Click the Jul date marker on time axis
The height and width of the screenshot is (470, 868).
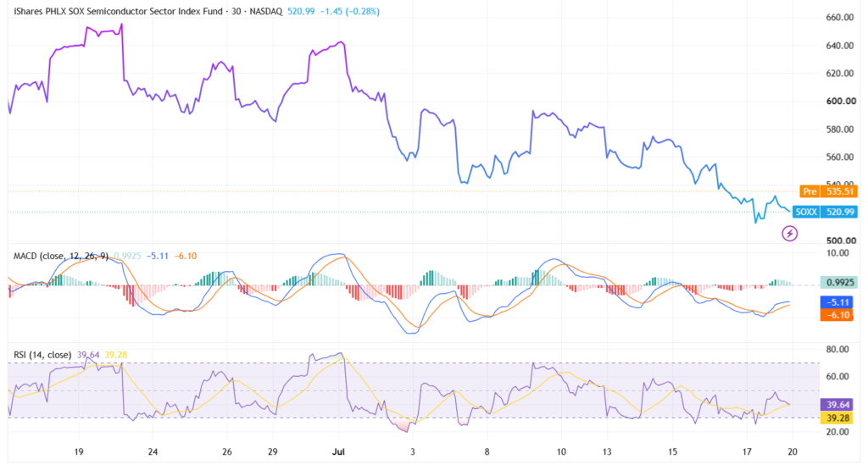[338, 451]
